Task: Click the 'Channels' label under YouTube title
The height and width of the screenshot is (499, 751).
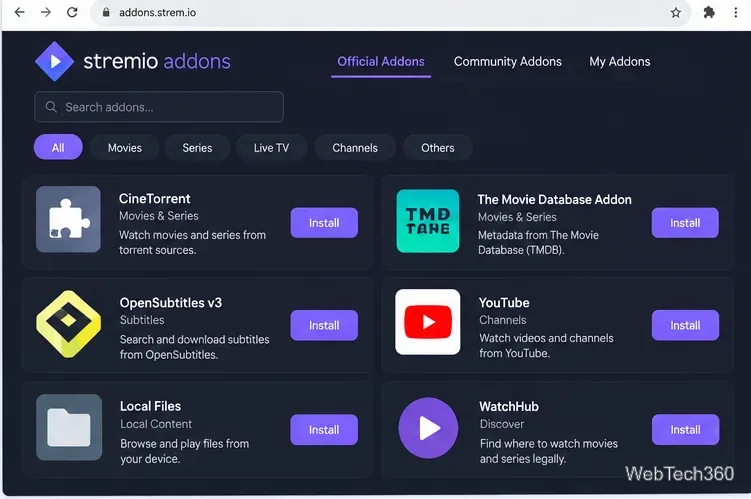Action: click(502, 320)
